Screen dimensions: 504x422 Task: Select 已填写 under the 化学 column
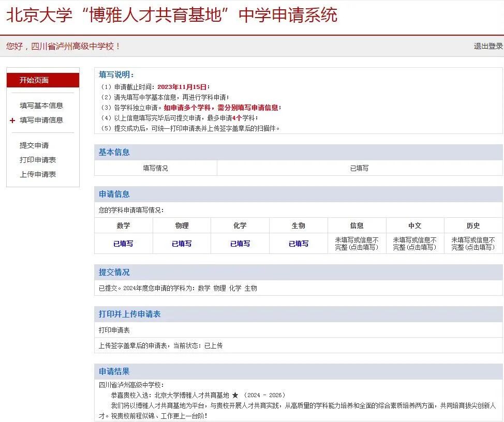coord(240,244)
